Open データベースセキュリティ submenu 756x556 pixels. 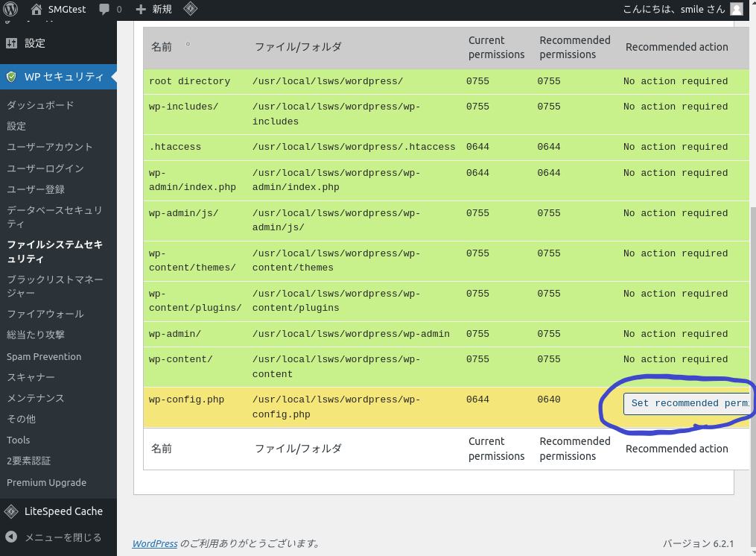[x=54, y=217]
